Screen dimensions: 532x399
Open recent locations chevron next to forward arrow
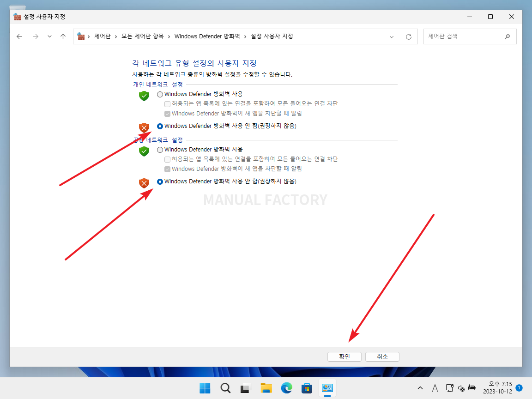point(49,36)
